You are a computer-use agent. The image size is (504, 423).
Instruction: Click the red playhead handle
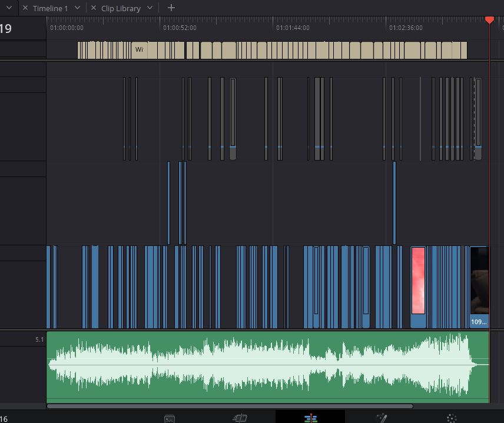click(489, 20)
